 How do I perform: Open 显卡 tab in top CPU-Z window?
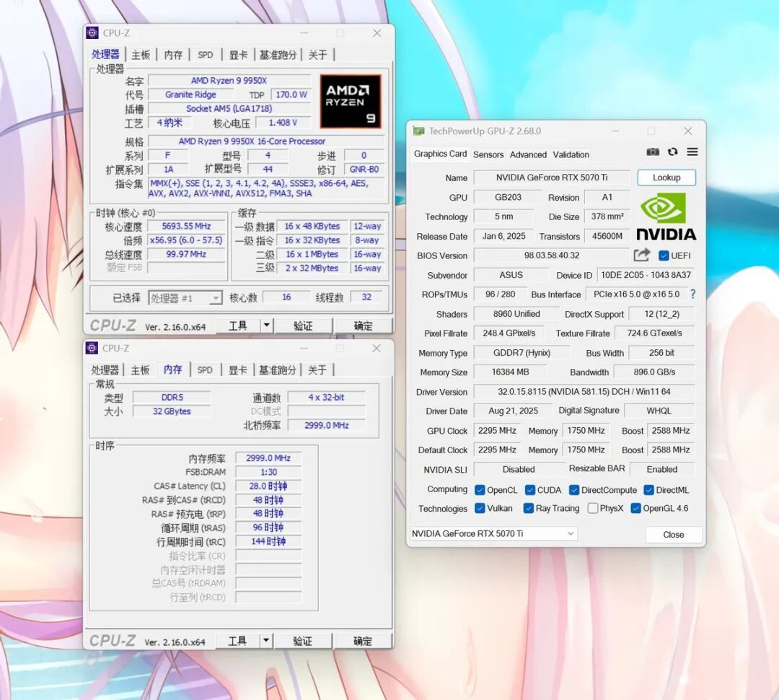tap(238, 55)
